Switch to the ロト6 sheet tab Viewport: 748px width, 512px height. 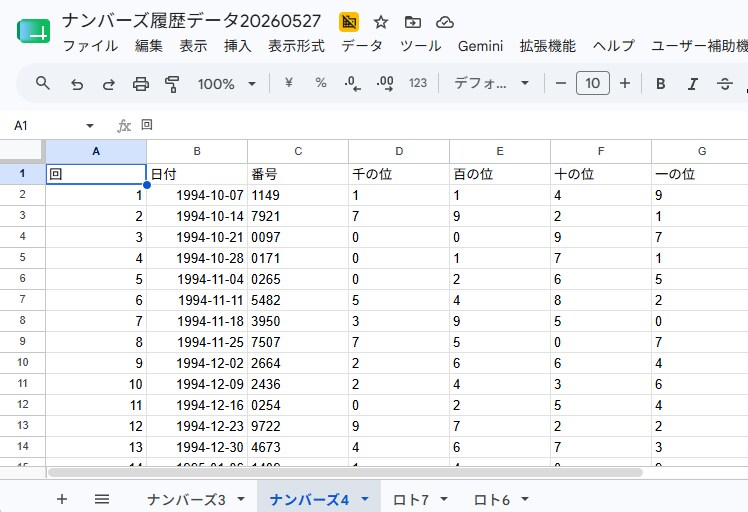(492, 500)
